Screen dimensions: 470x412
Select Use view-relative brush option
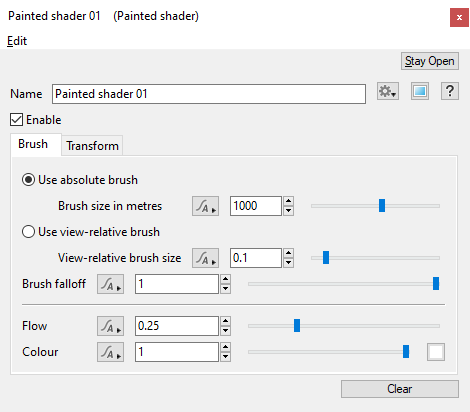(x=28, y=232)
